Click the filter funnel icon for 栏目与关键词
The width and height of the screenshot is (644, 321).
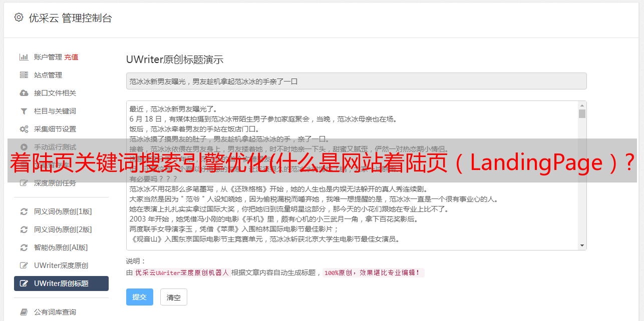coord(24,111)
